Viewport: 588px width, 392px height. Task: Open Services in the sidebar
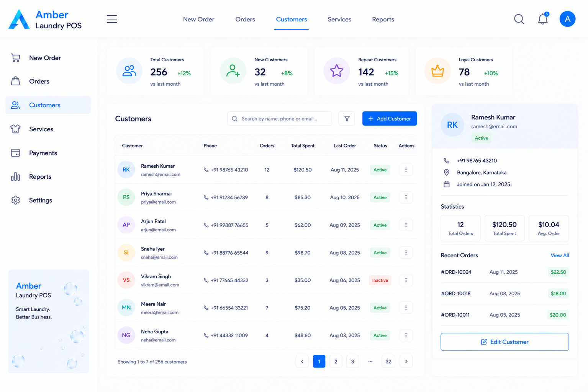pyautogui.click(x=48, y=129)
